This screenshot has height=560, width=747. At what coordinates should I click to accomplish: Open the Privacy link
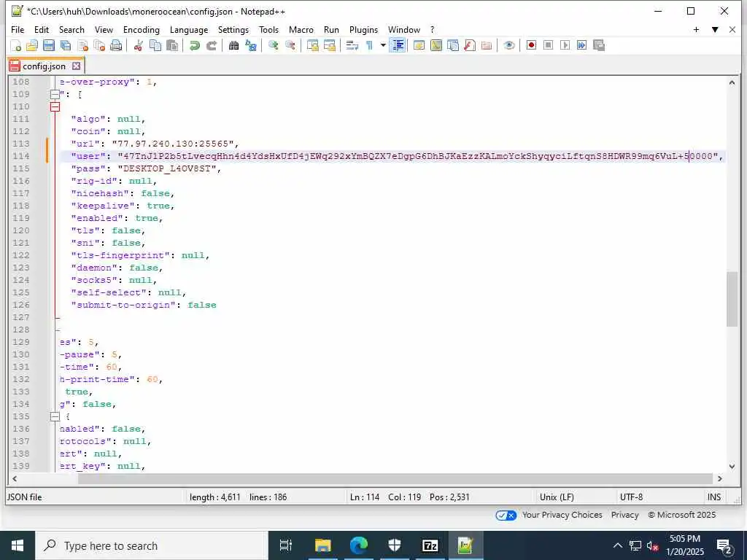624,515
